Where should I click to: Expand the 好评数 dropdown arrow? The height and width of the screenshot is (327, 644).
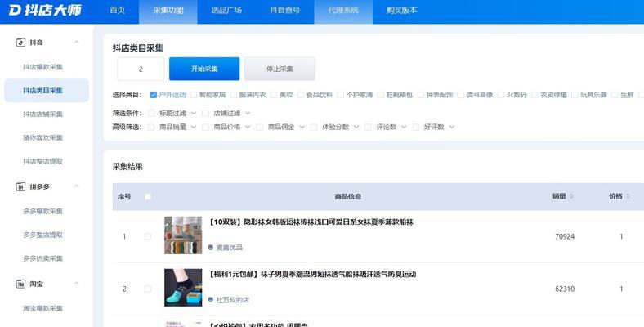[451, 127]
